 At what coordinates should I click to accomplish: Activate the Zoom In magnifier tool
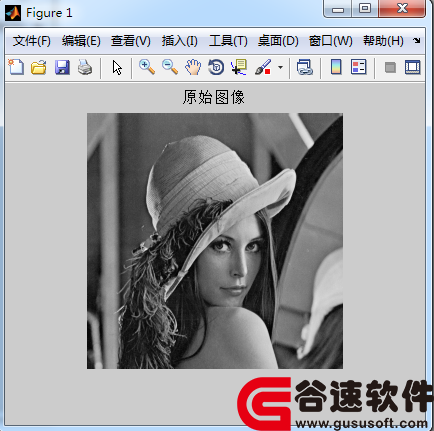coord(147,67)
